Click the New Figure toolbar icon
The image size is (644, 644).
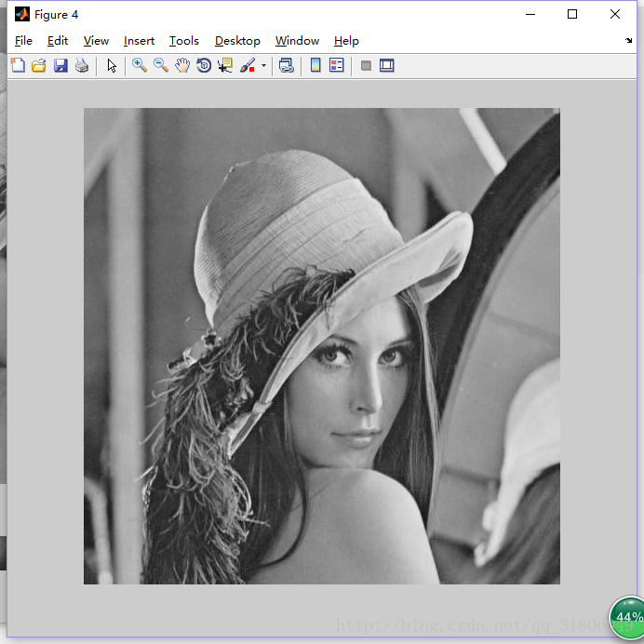pos(18,65)
